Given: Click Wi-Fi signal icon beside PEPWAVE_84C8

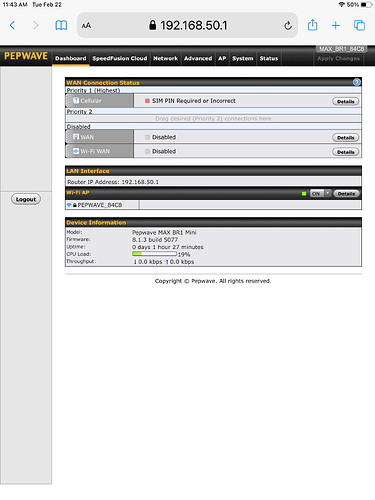Looking at the screenshot, I should [x=69, y=205].
